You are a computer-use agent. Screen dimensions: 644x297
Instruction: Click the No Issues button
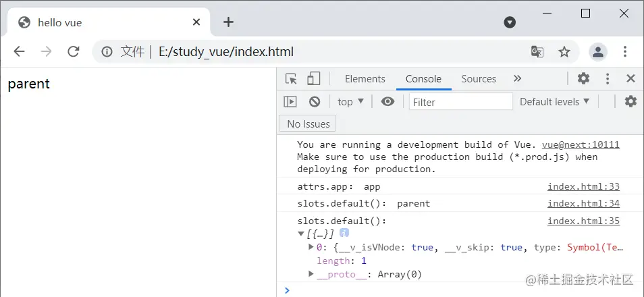click(308, 124)
